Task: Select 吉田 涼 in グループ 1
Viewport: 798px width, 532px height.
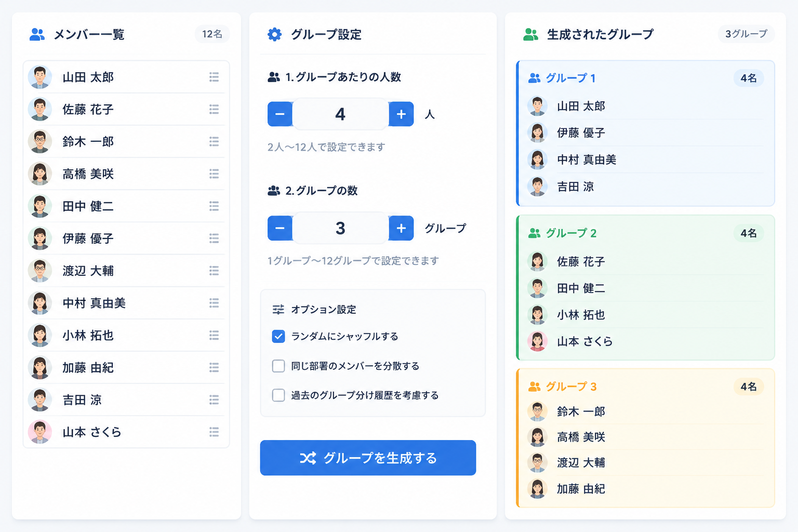Action: (645, 187)
